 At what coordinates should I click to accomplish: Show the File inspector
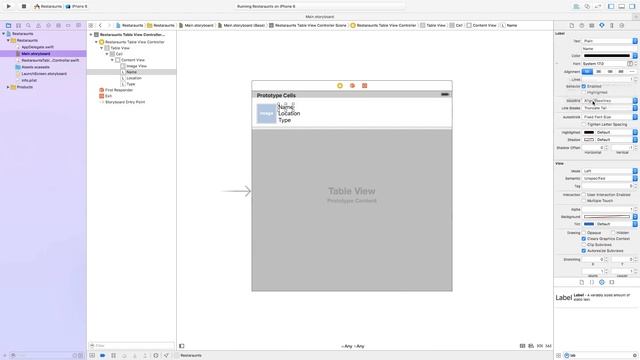click(x=571, y=25)
